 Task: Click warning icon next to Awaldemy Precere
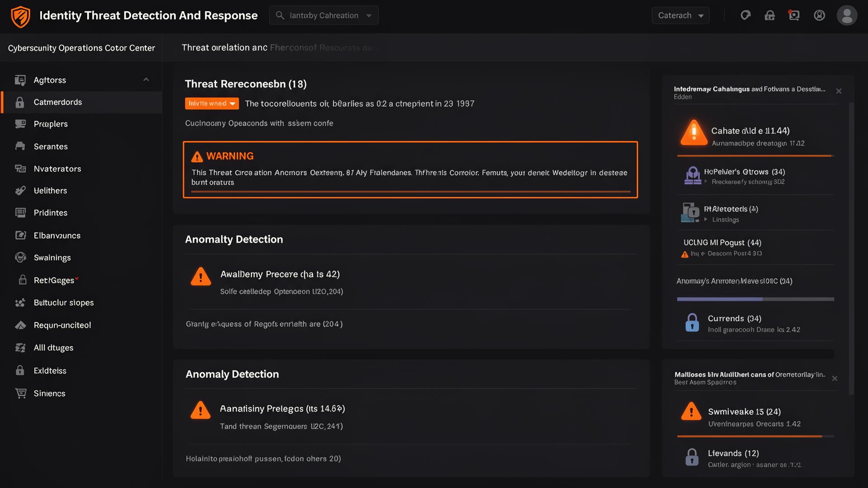click(201, 277)
